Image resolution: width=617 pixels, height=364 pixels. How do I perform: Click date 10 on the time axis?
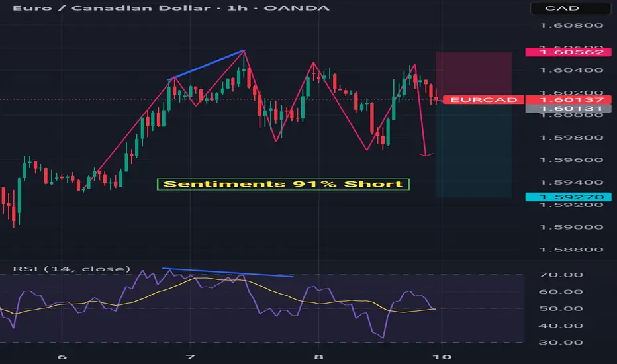coord(442,357)
